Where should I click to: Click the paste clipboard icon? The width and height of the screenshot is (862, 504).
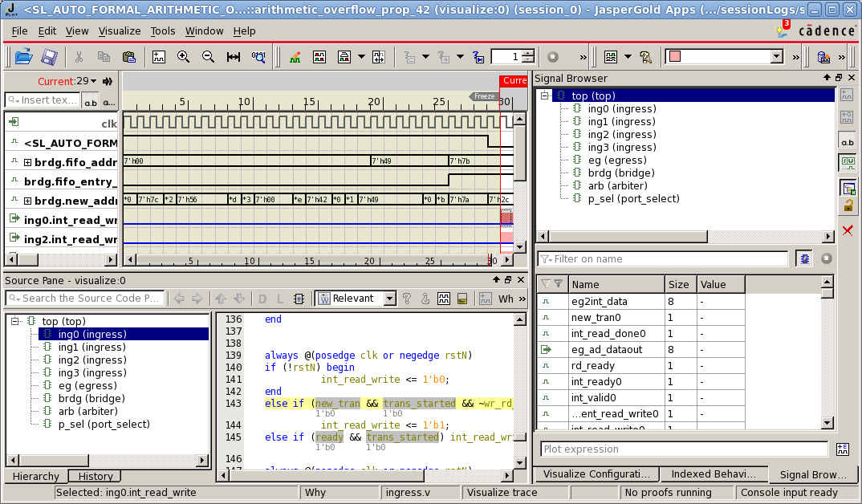(x=128, y=57)
